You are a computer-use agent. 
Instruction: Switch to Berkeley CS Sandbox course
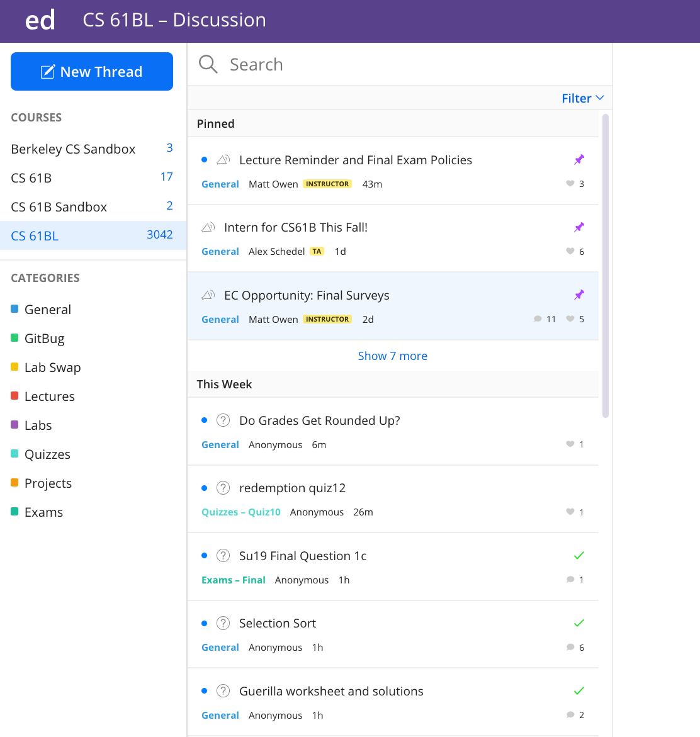coord(73,149)
